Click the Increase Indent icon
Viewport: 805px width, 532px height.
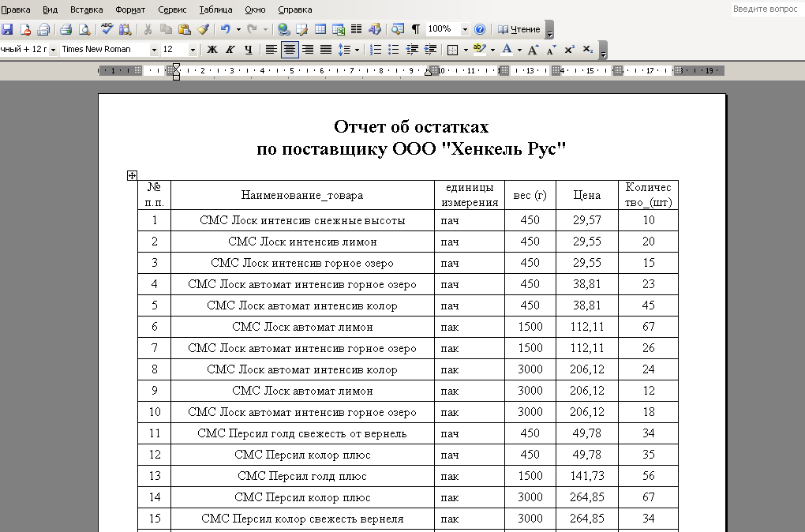pos(430,49)
